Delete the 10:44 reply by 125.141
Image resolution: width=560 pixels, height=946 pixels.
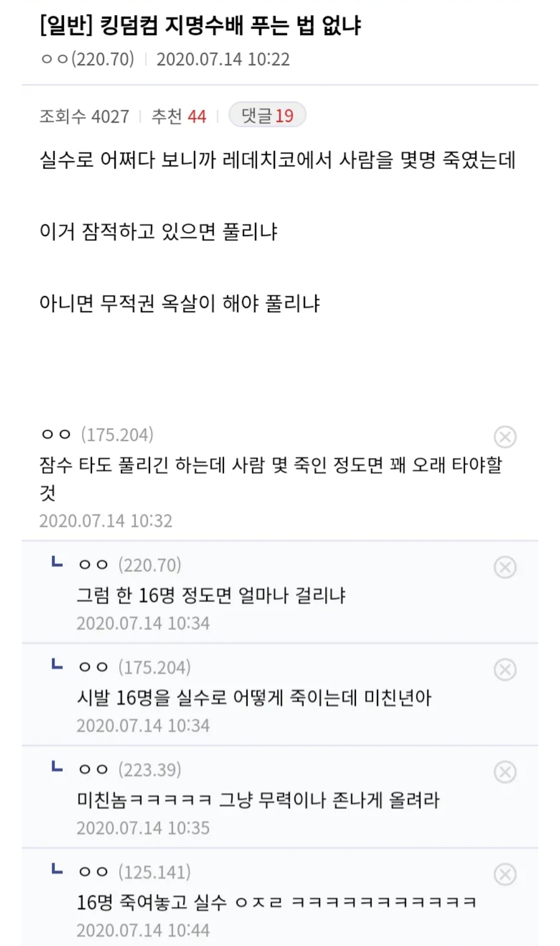(x=505, y=874)
